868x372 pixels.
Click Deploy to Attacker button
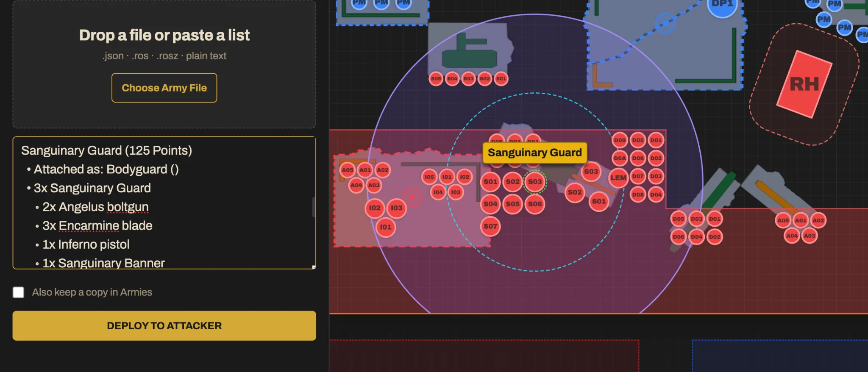(164, 326)
